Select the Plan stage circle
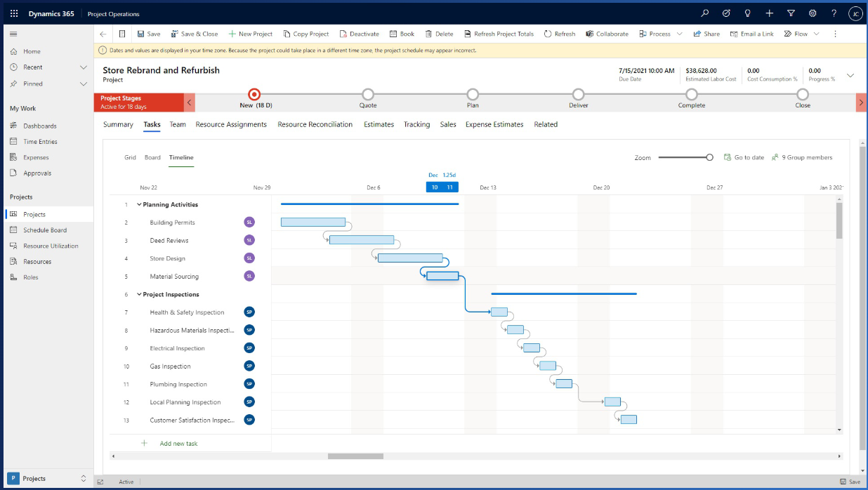The width and height of the screenshot is (868, 490). click(x=473, y=94)
